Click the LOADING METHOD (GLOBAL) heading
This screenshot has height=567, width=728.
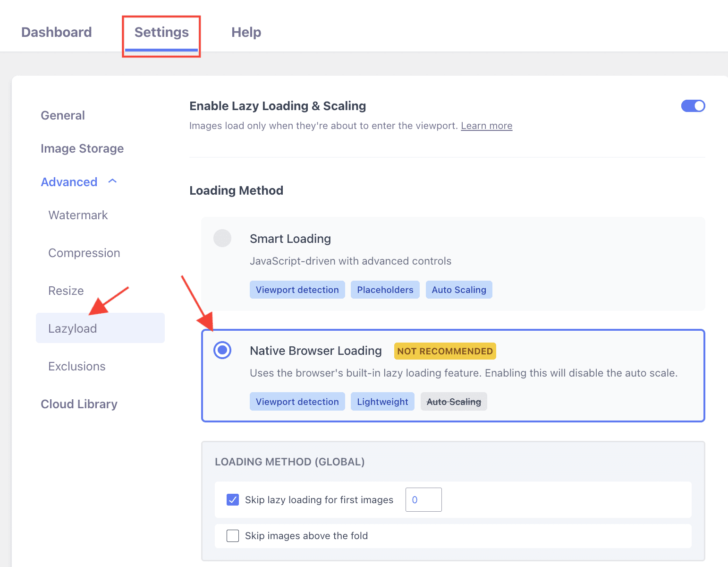[x=290, y=462]
